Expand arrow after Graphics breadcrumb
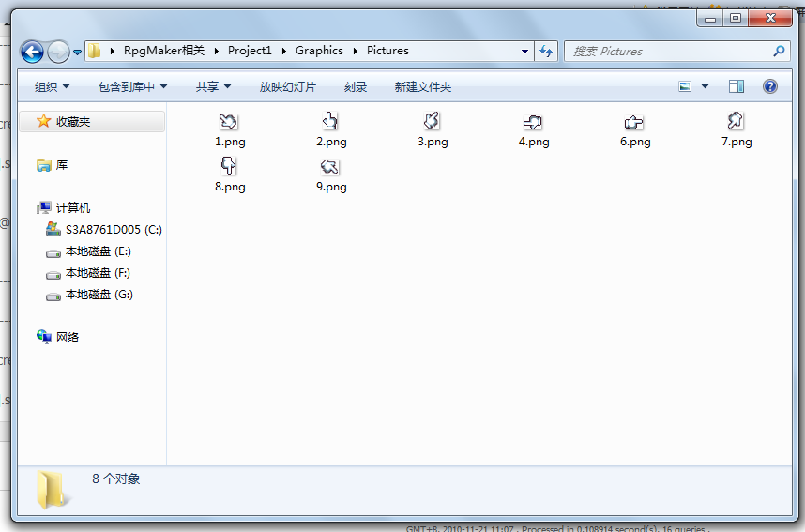Viewport: 805px width, 532px height. 355,51
